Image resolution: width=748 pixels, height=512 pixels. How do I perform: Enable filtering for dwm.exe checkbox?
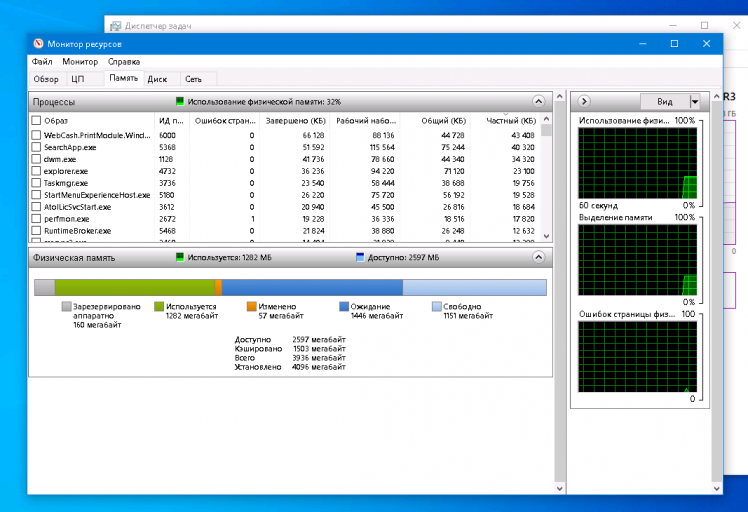[x=36, y=159]
